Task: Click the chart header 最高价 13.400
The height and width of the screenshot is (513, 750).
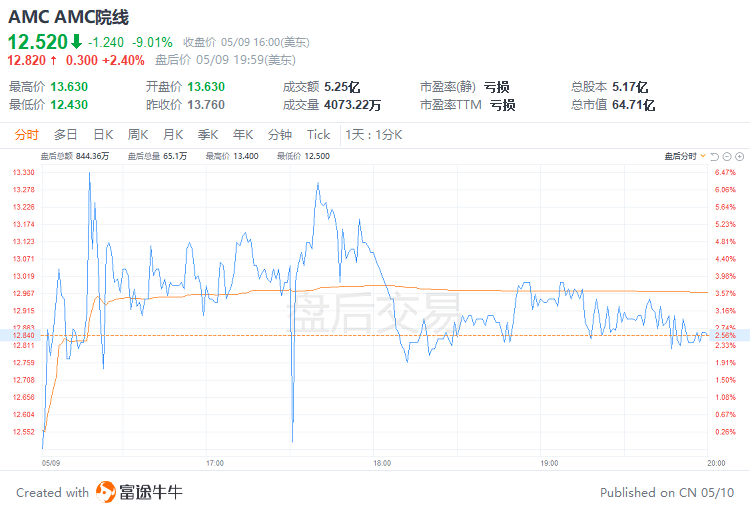Action: [x=232, y=156]
